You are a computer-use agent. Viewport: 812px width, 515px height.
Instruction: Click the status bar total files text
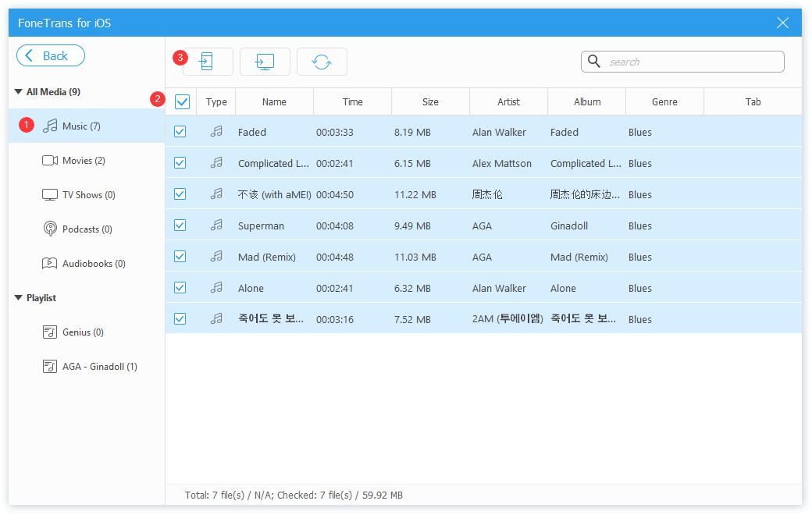click(294, 495)
